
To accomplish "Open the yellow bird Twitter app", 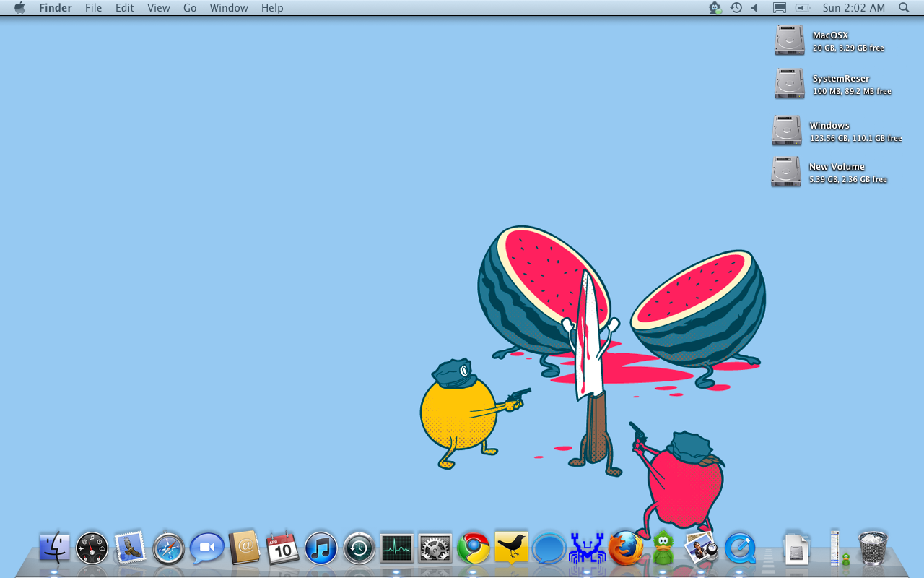I will 512,548.
